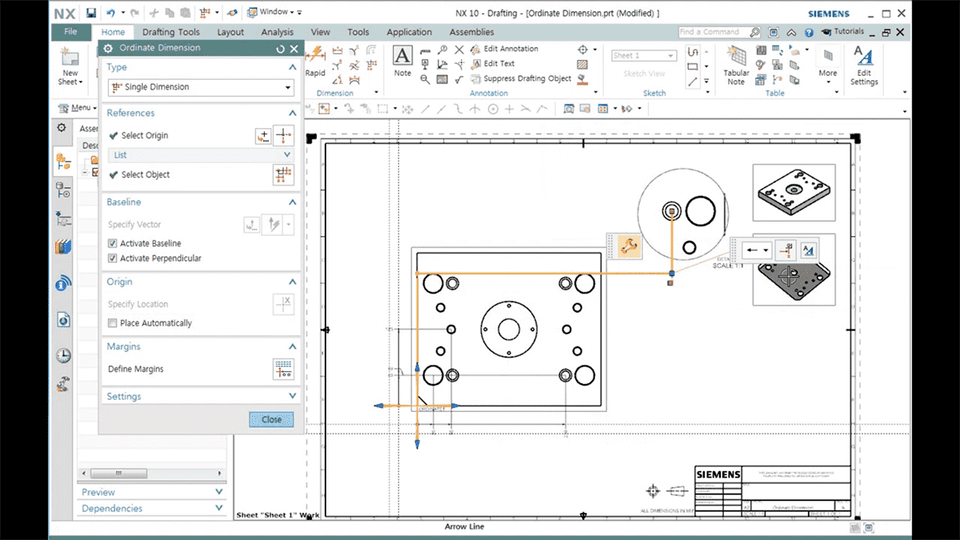This screenshot has height=540, width=960.
Task: Collapse the Origin section
Action: tap(292, 282)
